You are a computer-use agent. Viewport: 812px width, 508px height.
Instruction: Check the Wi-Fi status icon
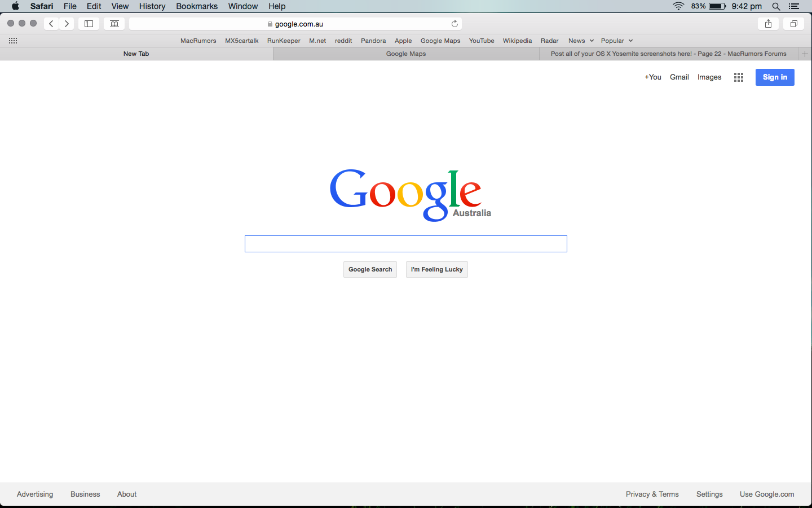678,6
